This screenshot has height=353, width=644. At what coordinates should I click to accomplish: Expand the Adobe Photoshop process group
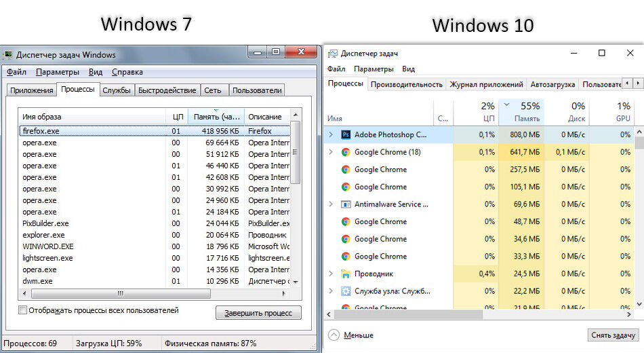(x=331, y=134)
